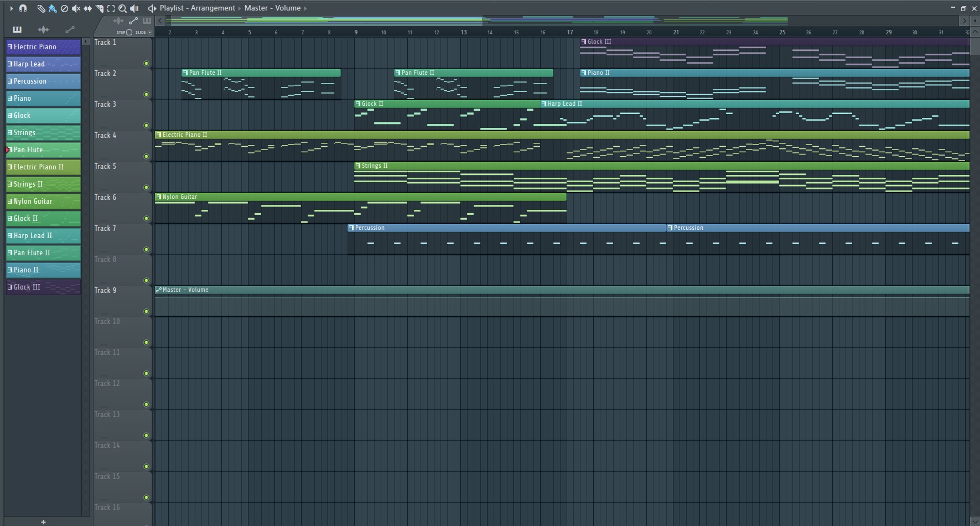The height and width of the screenshot is (526, 980).
Task: Open playlist options menu arrow
Action: (11, 8)
